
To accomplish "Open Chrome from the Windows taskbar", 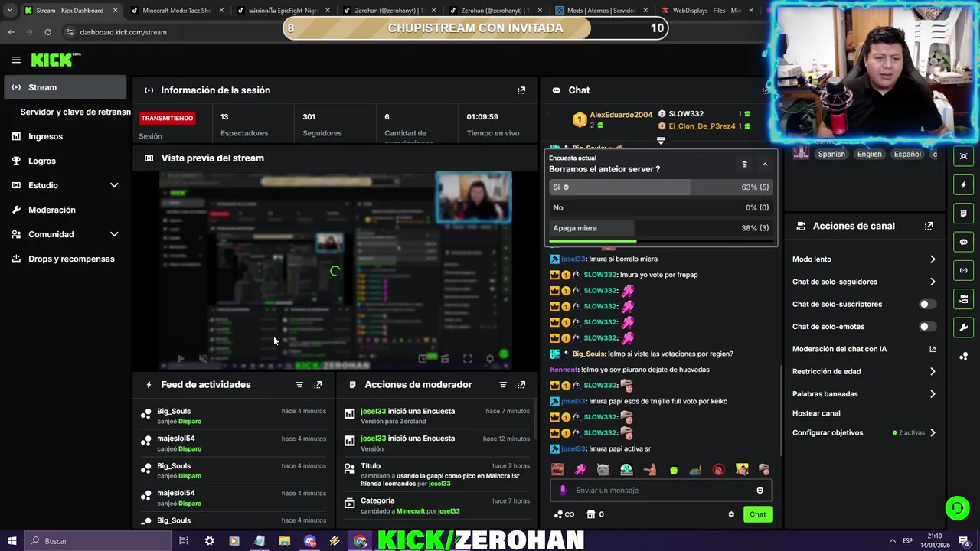I will tap(360, 541).
